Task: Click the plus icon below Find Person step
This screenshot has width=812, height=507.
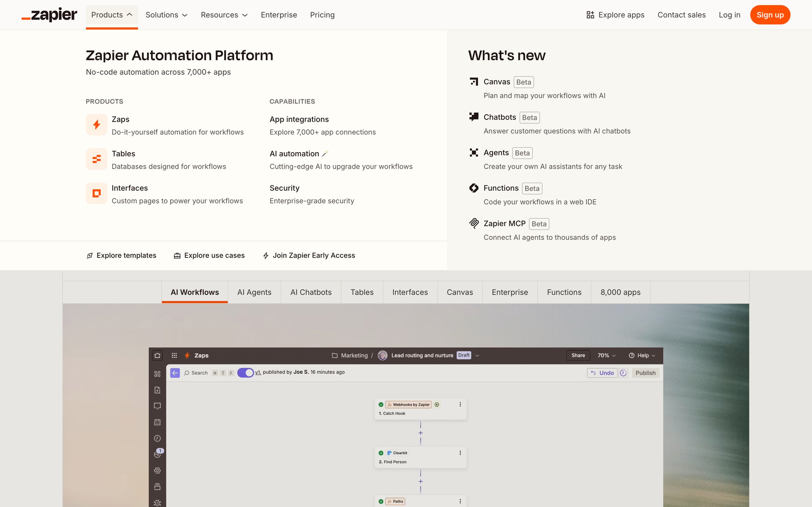Action: pyautogui.click(x=421, y=481)
